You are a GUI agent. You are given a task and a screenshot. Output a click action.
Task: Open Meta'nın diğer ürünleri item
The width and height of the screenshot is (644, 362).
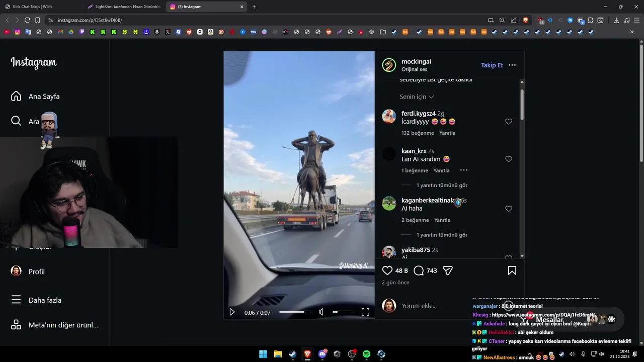[55, 325]
